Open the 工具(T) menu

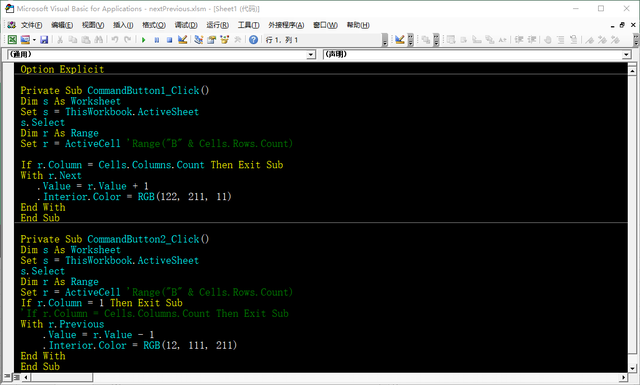[x=249, y=25]
